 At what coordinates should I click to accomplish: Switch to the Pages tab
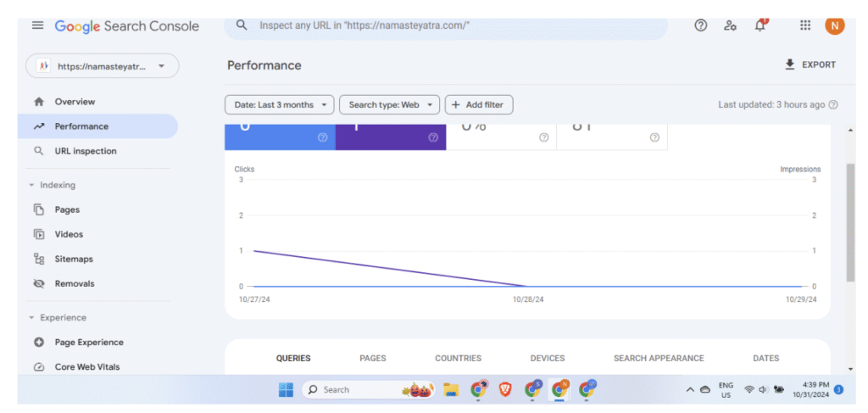pos(373,359)
